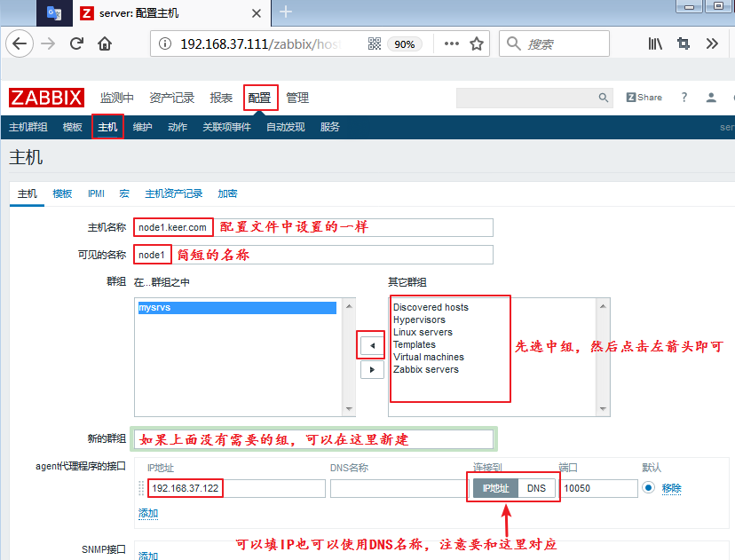Bookmark this page with the star
The image size is (735, 560).
tap(477, 43)
